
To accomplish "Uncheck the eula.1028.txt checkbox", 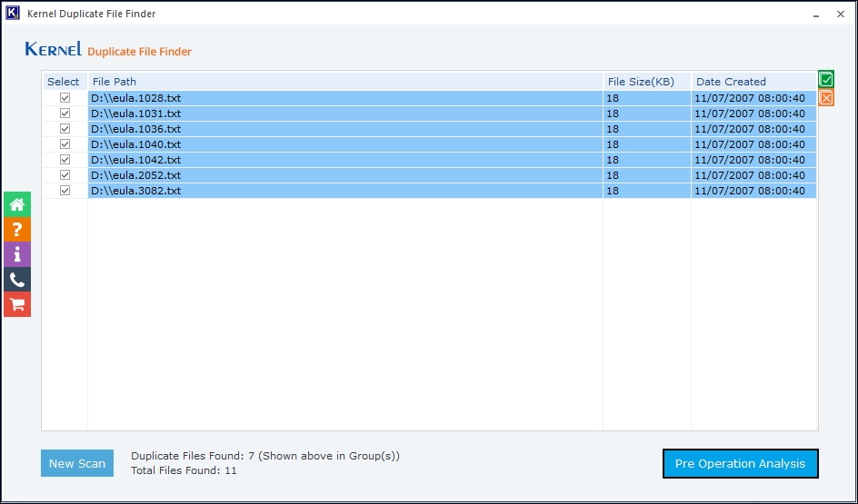I will pyautogui.click(x=65, y=98).
